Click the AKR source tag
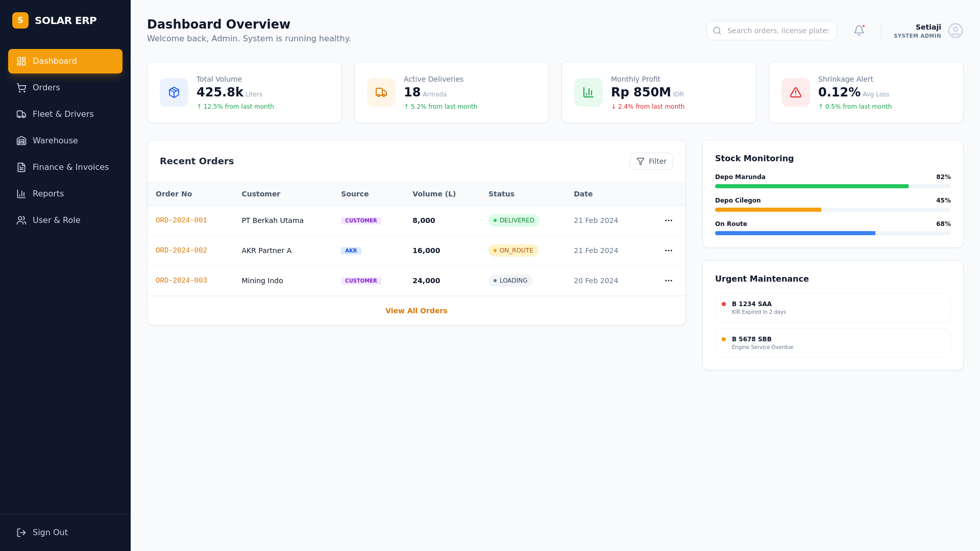980x551 pixels. coord(351,251)
